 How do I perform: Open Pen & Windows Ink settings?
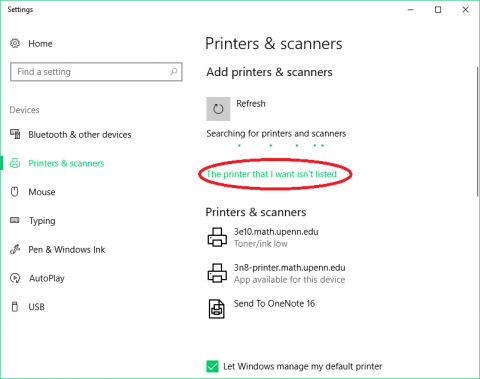pyautogui.click(x=67, y=249)
